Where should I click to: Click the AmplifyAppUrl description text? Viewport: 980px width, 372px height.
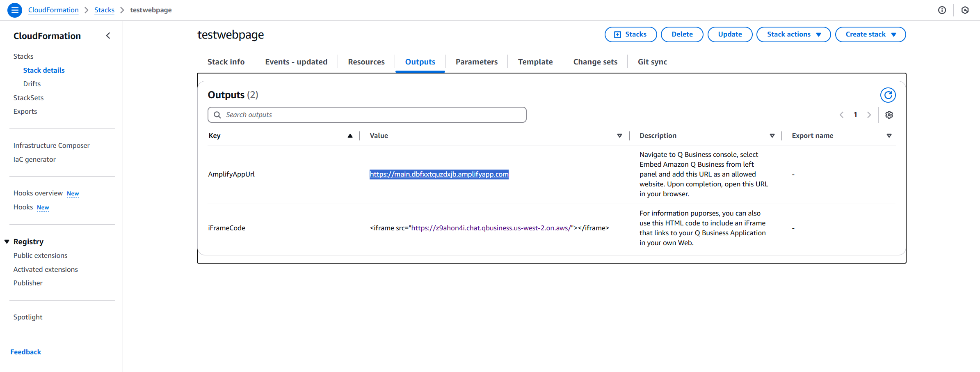704,175
